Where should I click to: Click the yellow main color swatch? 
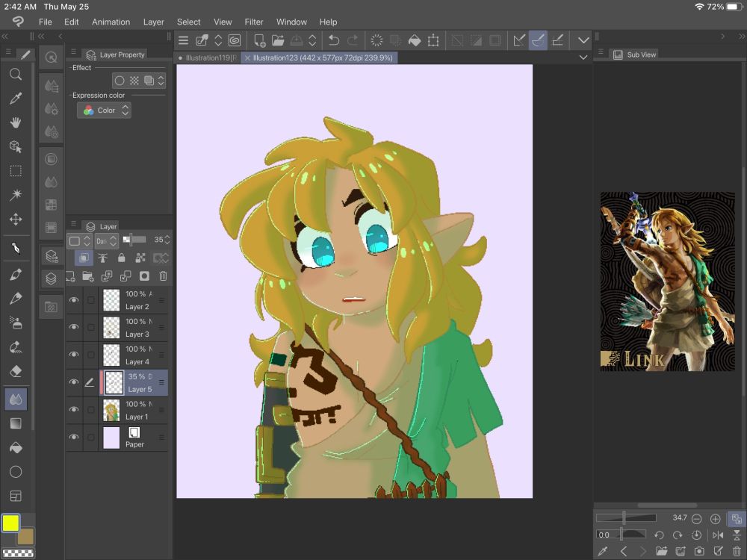[10, 523]
